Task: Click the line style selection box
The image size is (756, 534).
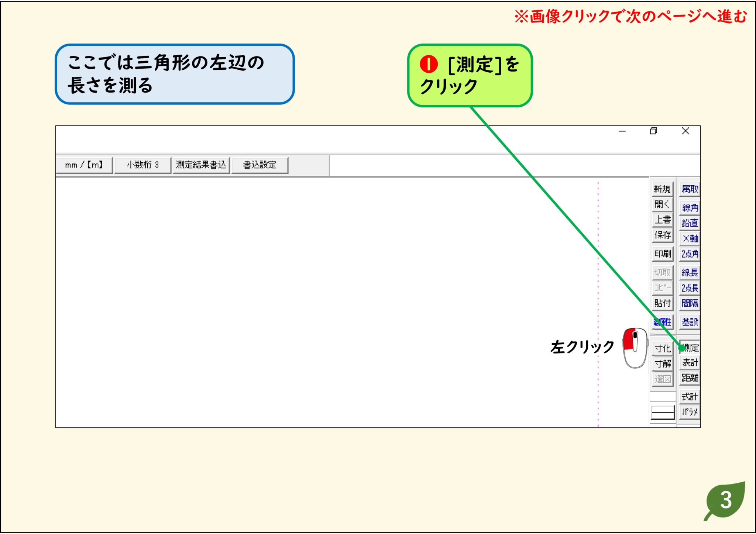Action: coord(663,412)
